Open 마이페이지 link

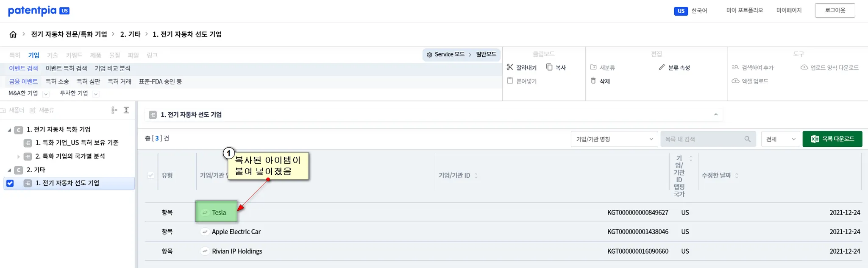789,11
